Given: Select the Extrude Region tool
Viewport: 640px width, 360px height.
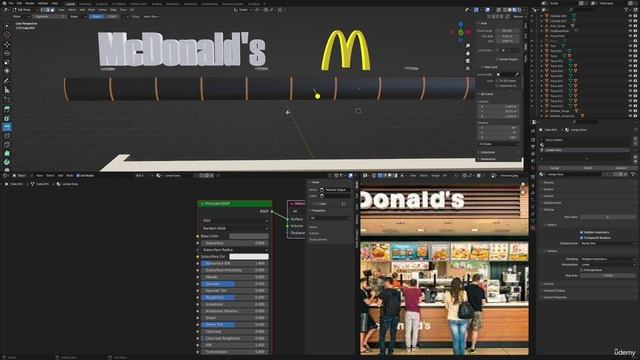Looking at the screenshot, I should pyautogui.click(x=7, y=109).
